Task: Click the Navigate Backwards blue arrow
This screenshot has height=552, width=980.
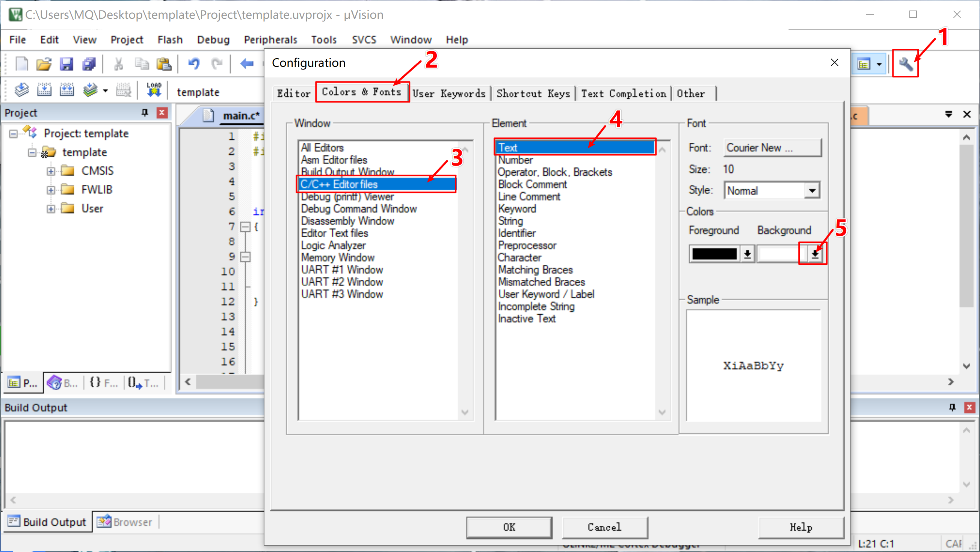Action: (247, 63)
